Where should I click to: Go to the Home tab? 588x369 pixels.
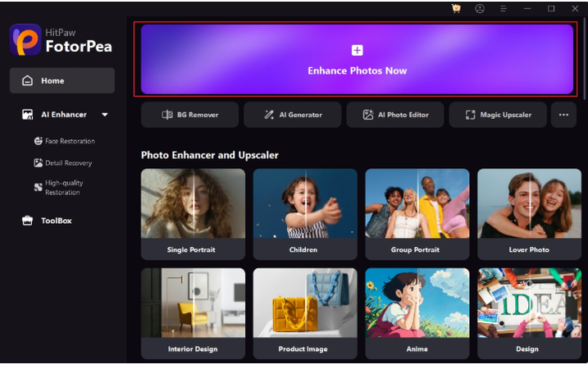tap(62, 80)
